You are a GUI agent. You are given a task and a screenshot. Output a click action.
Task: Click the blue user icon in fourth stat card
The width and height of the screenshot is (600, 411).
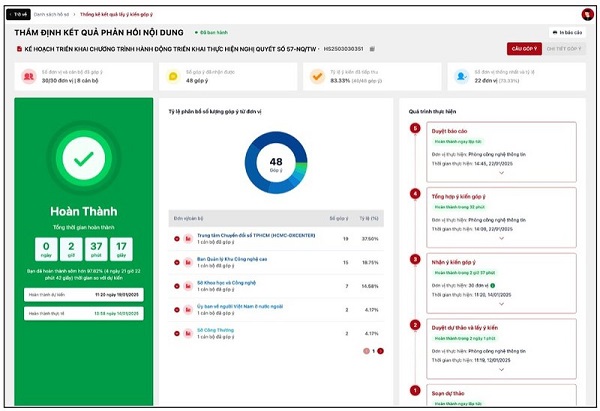[x=461, y=77]
